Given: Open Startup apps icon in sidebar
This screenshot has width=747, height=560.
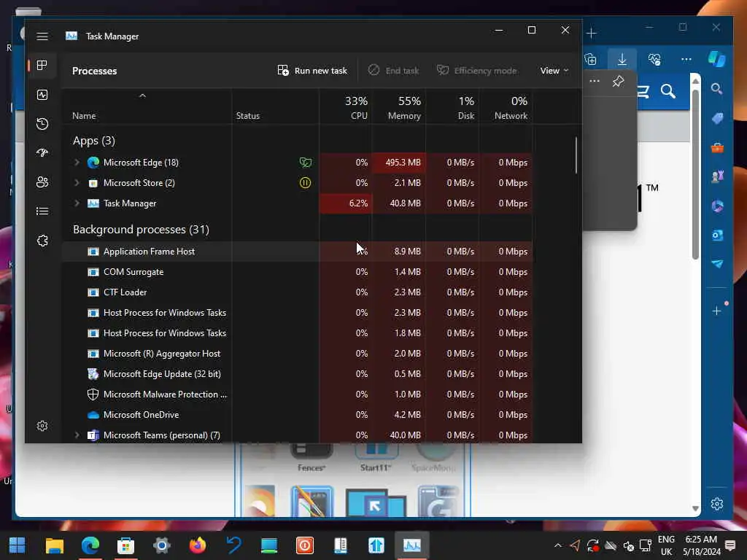Looking at the screenshot, I should (x=42, y=153).
